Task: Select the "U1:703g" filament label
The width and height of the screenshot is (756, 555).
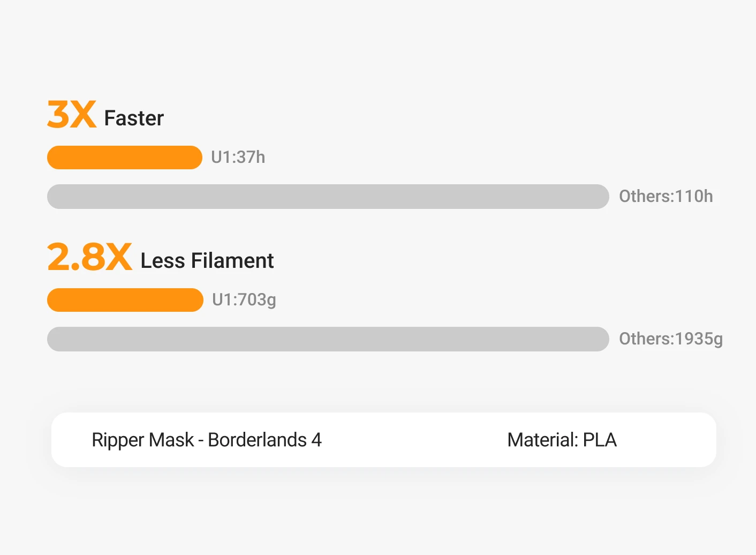Action: click(x=244, y=300)
